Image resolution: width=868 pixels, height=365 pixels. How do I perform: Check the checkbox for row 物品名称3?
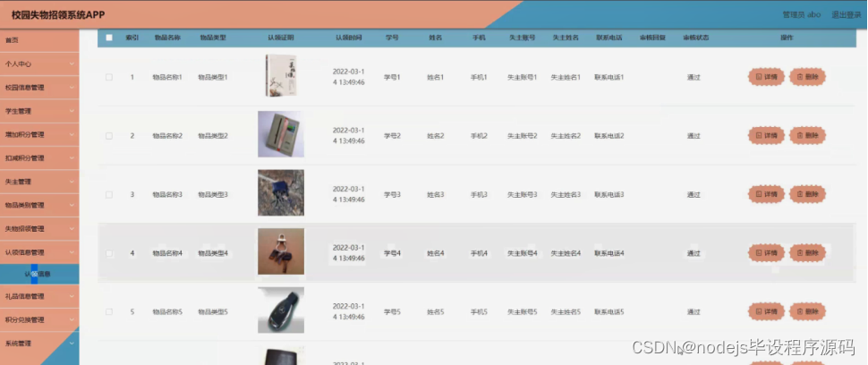[x=109, y=195]
